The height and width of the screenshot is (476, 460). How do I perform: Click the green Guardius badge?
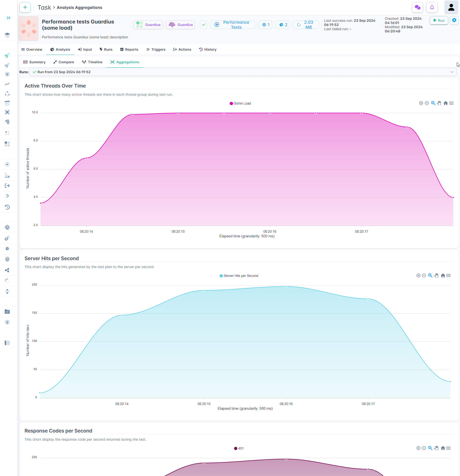point(148,25)
